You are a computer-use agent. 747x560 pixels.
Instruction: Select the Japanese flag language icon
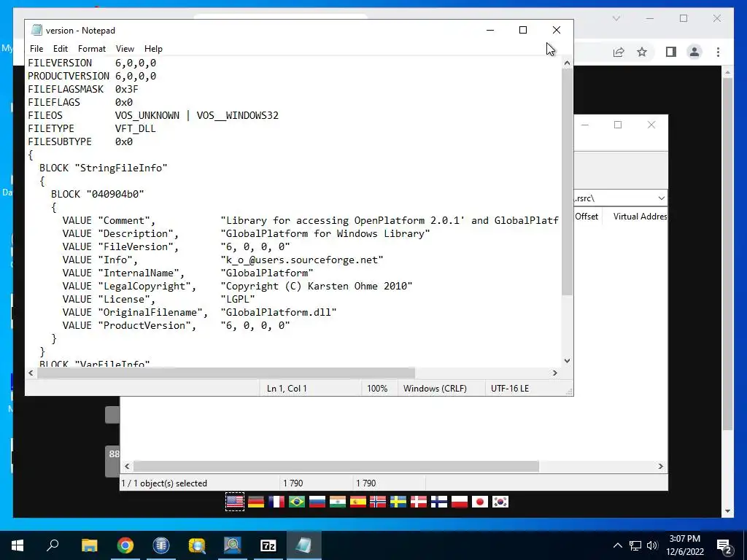480,502
